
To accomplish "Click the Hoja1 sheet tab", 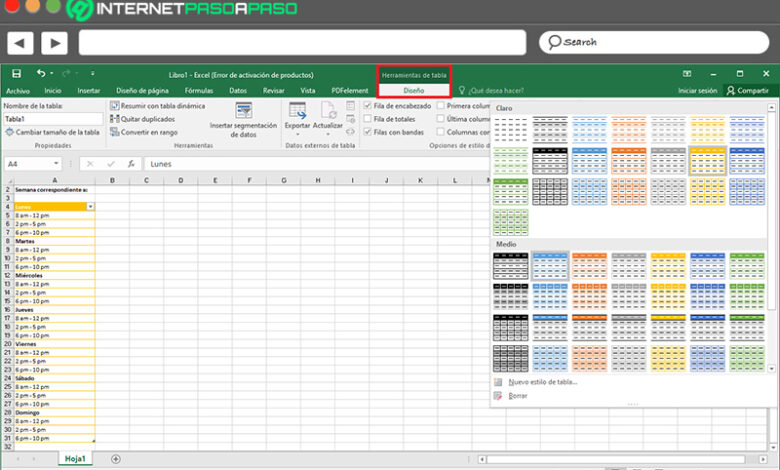I will 75,459.
